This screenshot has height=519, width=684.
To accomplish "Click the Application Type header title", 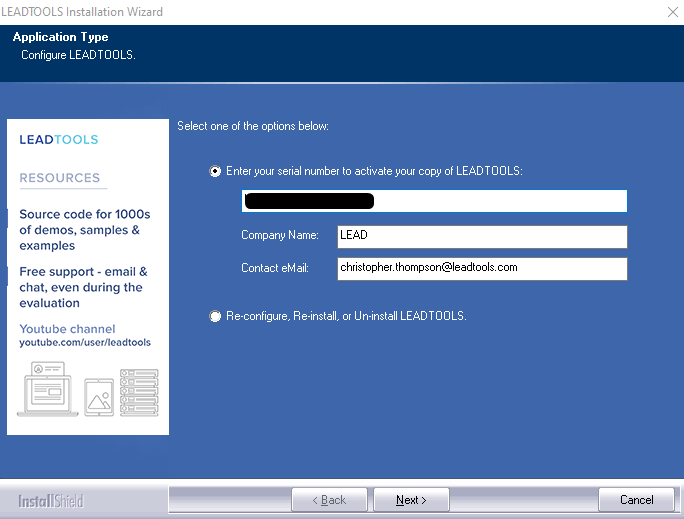I will (61, 37).
